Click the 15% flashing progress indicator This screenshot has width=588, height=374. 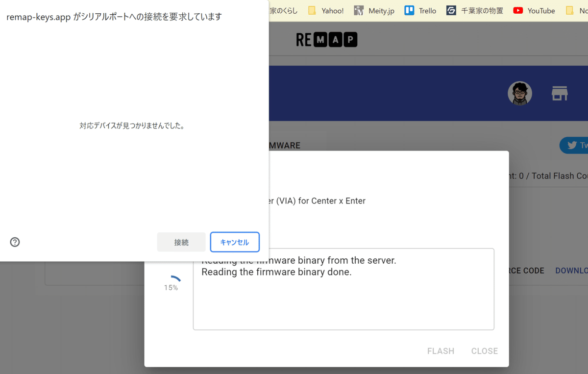(171, 284)
